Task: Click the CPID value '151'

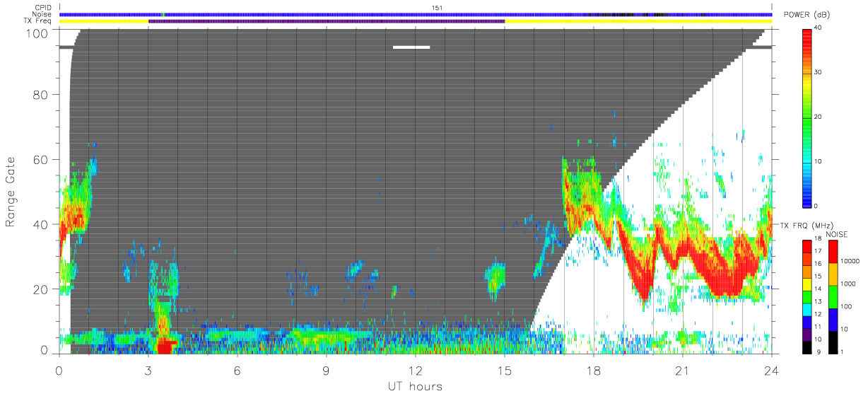Action: pos(438,8)
